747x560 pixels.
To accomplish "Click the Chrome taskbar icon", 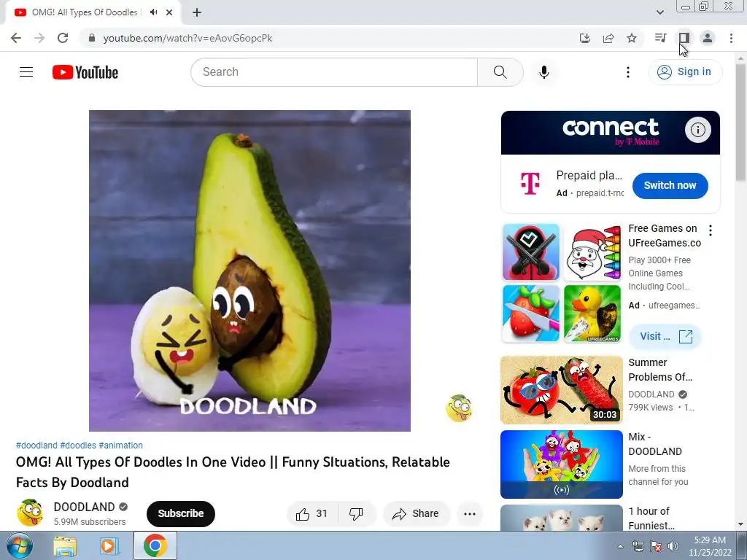I will (x=155, y=545).
